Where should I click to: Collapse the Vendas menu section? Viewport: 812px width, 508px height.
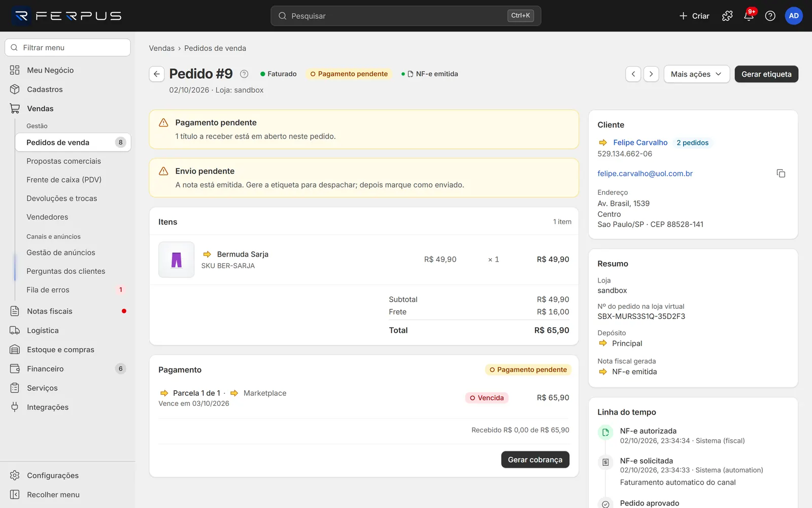pos(68,109)
